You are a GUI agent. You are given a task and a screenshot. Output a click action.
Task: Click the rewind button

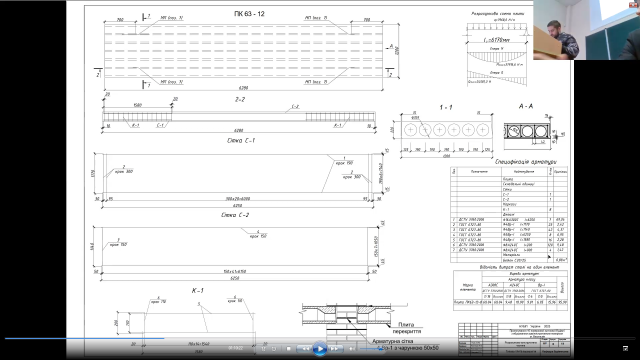[x=304, y=349]
